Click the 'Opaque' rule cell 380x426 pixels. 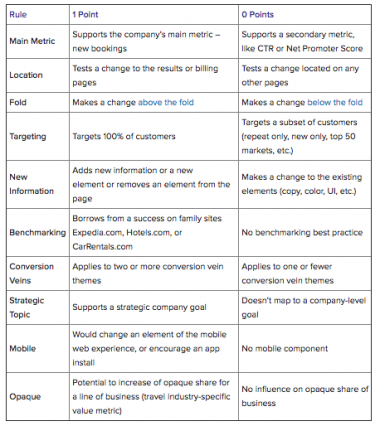38,396
